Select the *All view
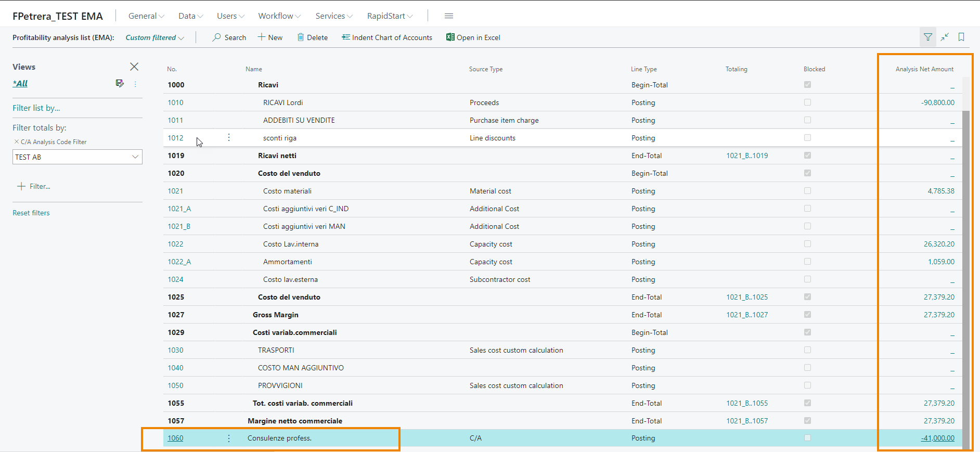The height and width of the screenshot is (452, 980). coord(20,83)
